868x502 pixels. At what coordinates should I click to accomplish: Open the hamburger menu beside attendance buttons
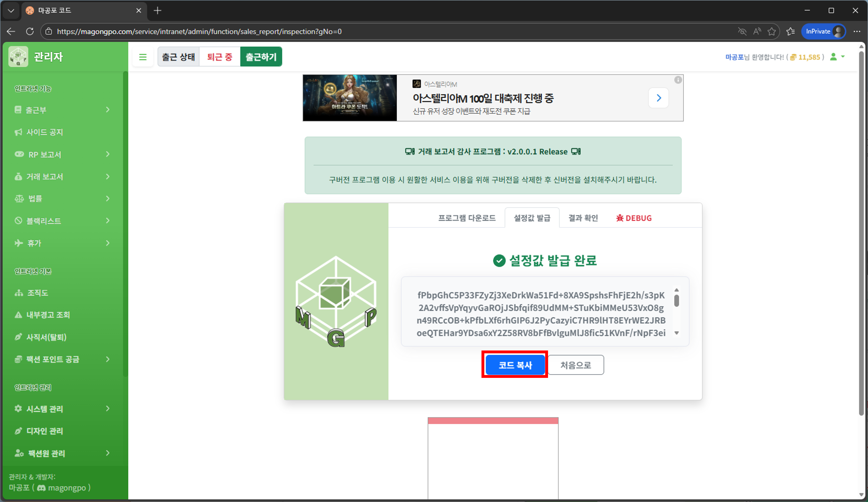[143, 56]
